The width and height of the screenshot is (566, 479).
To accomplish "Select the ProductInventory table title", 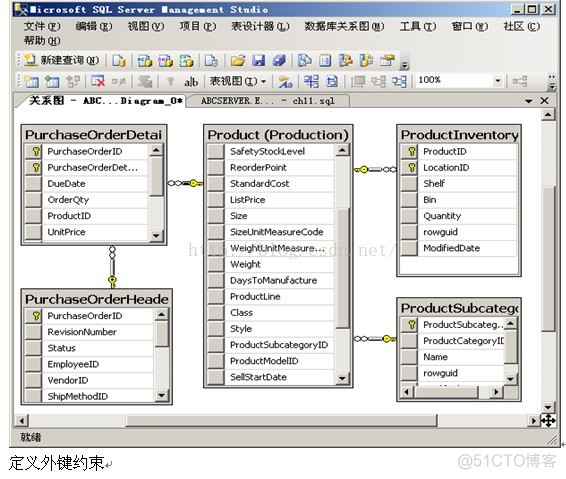I will tap(459, 135).
